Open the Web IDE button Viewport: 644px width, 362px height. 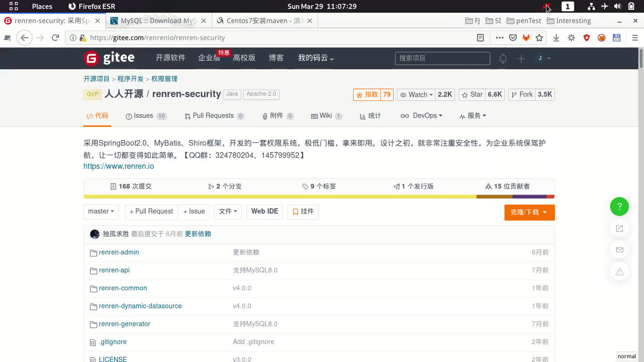(x=264, y=212)
